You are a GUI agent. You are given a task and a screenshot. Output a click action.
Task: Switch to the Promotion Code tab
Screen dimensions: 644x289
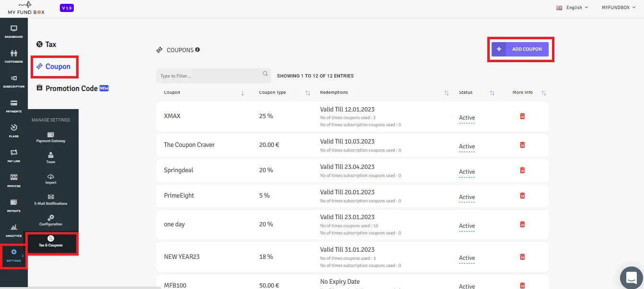click(72, 89)
